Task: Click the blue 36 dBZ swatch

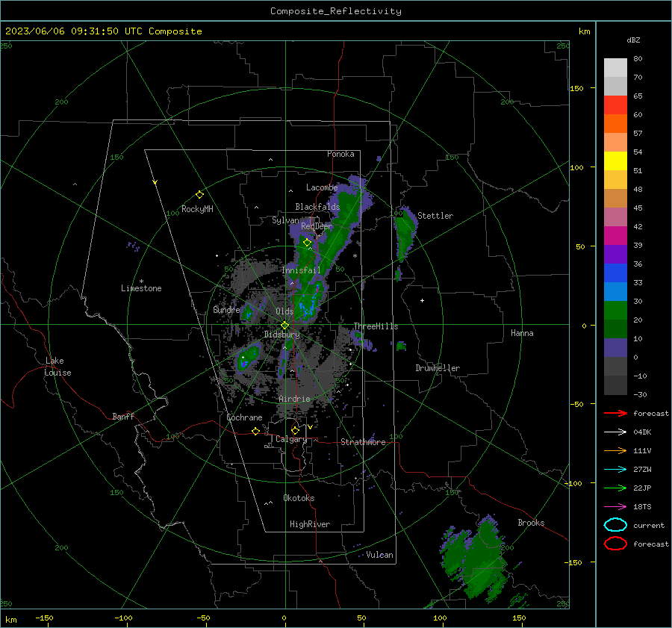Action: 615,273
